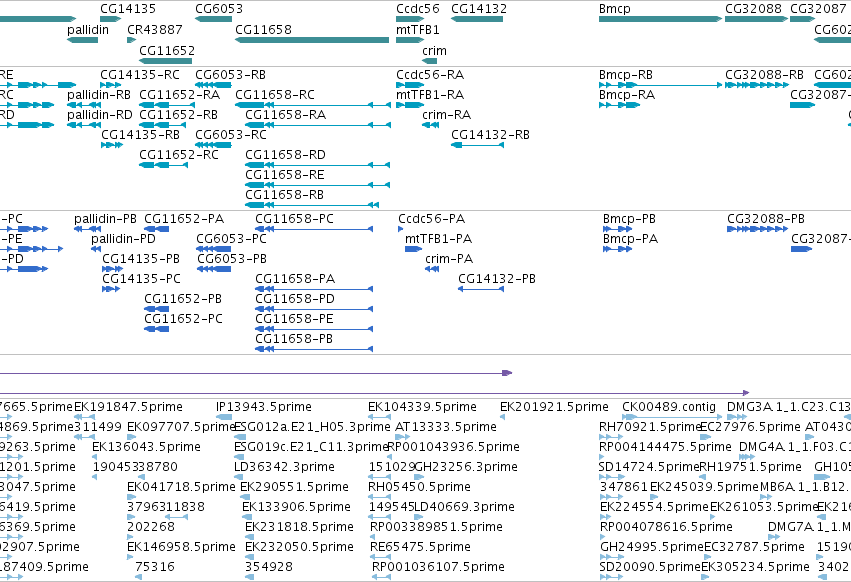Open EST EK133906.5prime

296,507
